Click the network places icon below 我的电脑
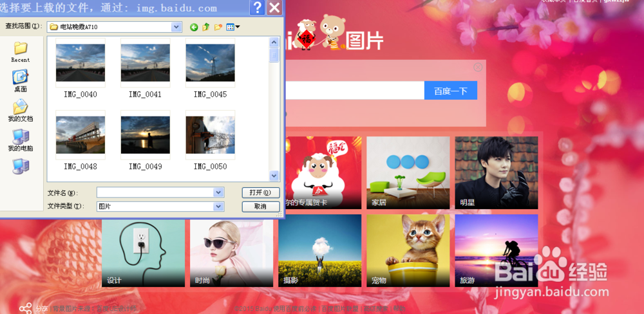The height and width of the screenshot is (314, 644). (x=21, y=166)
